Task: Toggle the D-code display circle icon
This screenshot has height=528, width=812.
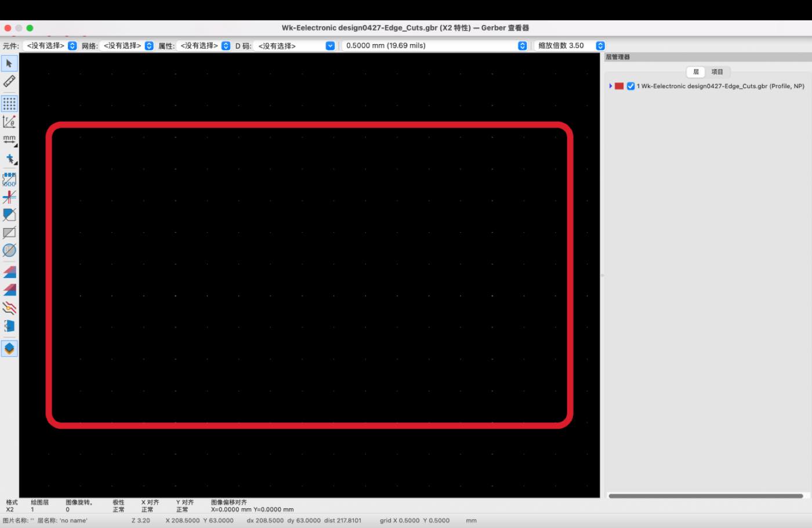Action: click(9, 251)
